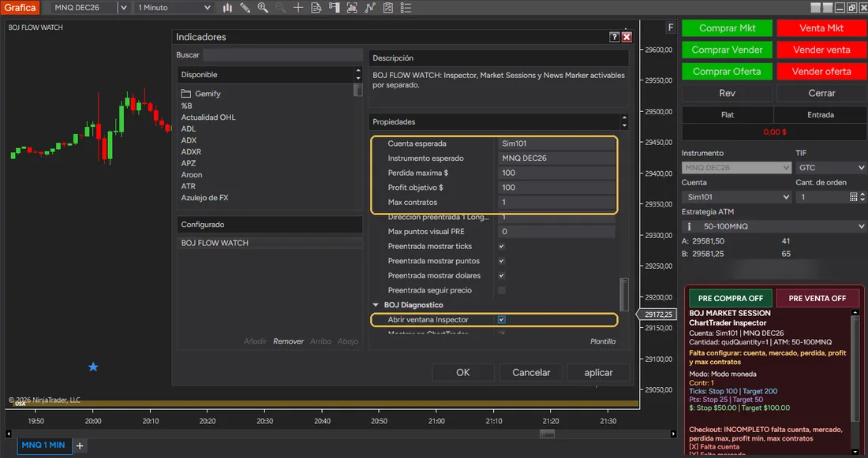
Task: Open the chart properties clipboard icon
Action: click(x=388, y=8)
